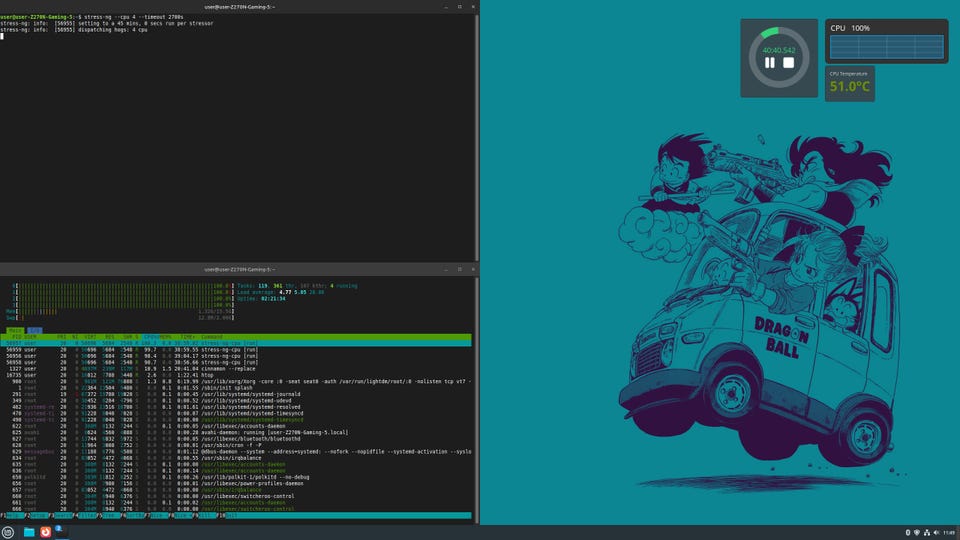This screenshot has height=540, width=960.
Task: Open the Files manager from the panel
Action: 29,532
